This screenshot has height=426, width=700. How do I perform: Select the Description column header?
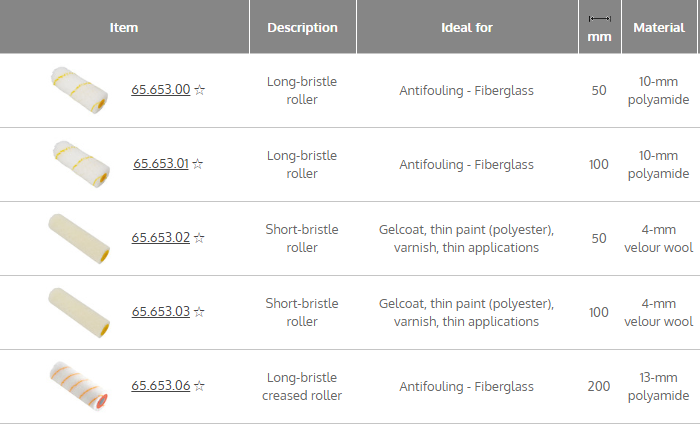point(302,28)
